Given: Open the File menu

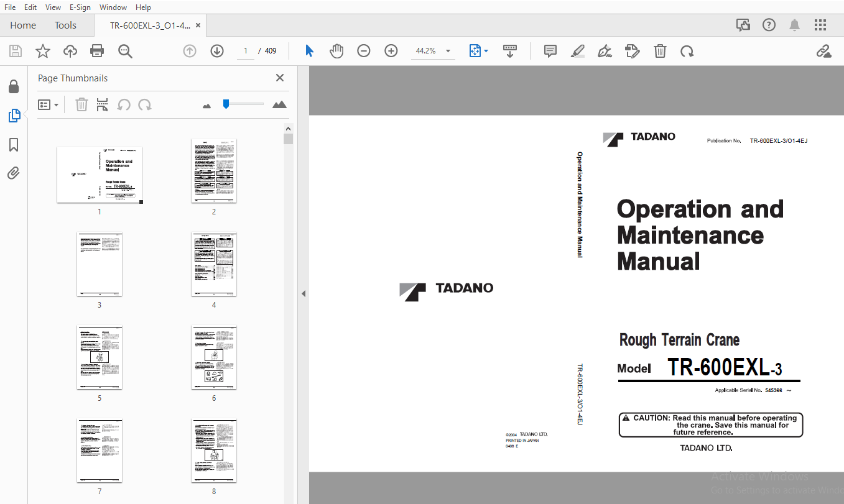Looking at the screenshot, I should (10, 7).
